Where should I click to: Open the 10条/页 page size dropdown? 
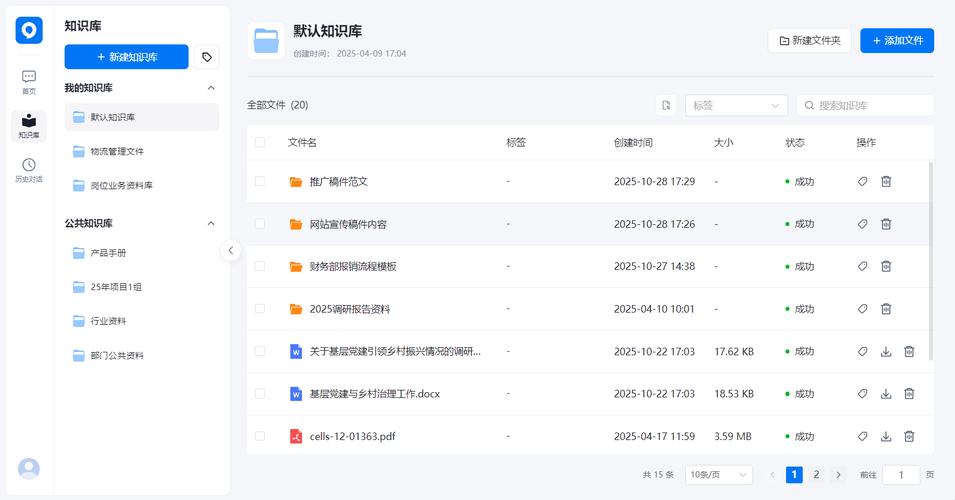click(719, 474)
